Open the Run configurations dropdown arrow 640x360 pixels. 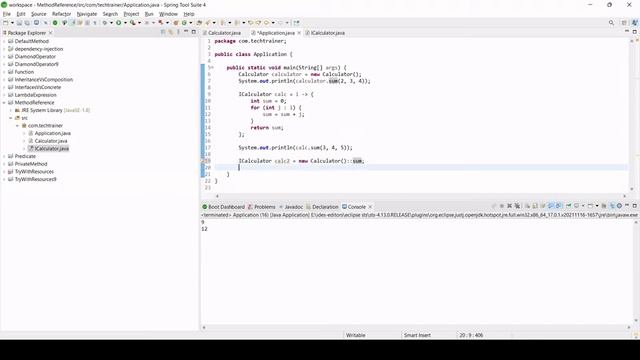(125, 23)
